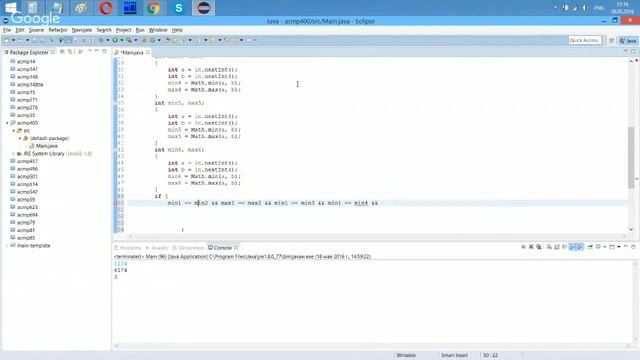Toggle Scroll Lock in Console toolbar
This screenshot has width=640, height=360.
557,247
